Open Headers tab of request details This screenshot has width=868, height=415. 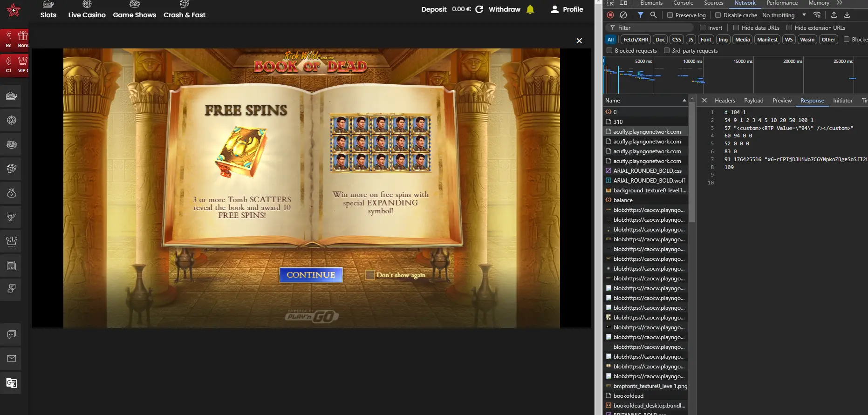pyautogui.click(x=725, y=101)
